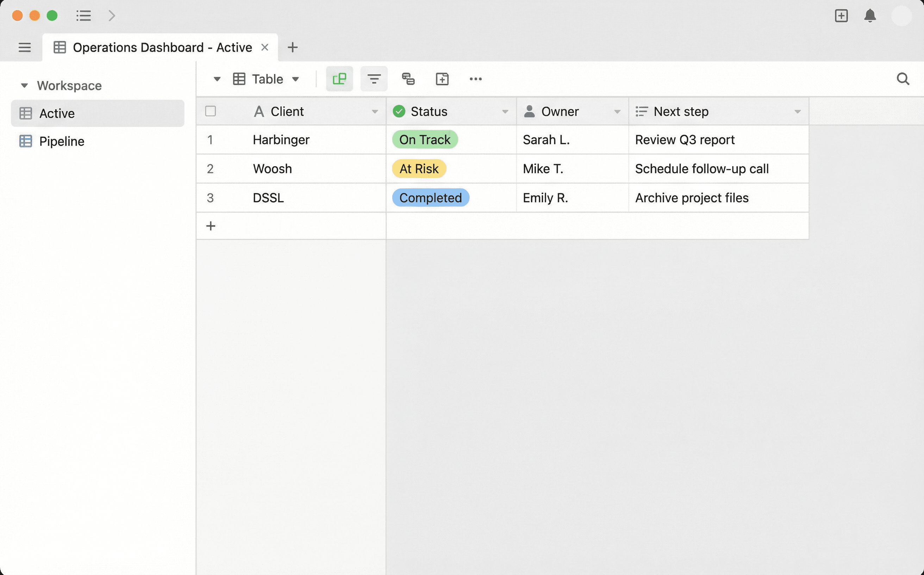Screen dimensions: 924x575
Task: Toggle the green field configuration tool
Action: 339,79
